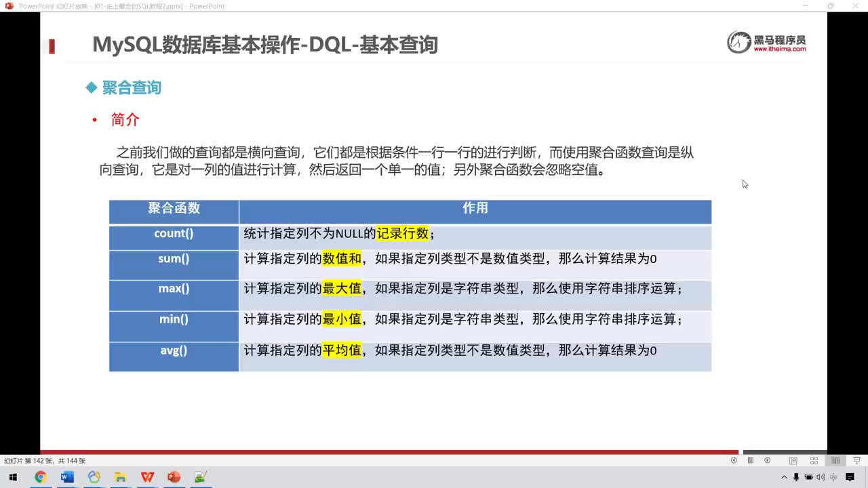Open File Explorer from the taskbar
Viewport: 868px width, 488px height.
click(120, 477)
